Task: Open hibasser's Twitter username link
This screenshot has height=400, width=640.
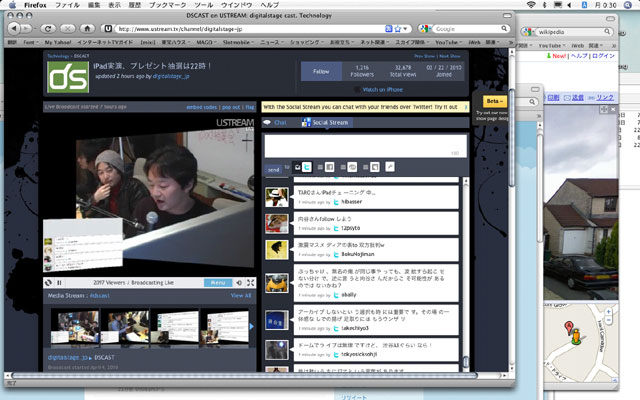Action: (x=351, y=202)
